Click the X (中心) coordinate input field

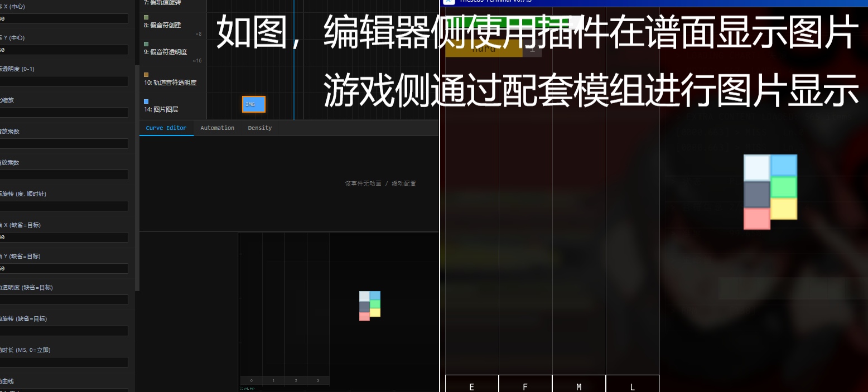pos(64,19)
